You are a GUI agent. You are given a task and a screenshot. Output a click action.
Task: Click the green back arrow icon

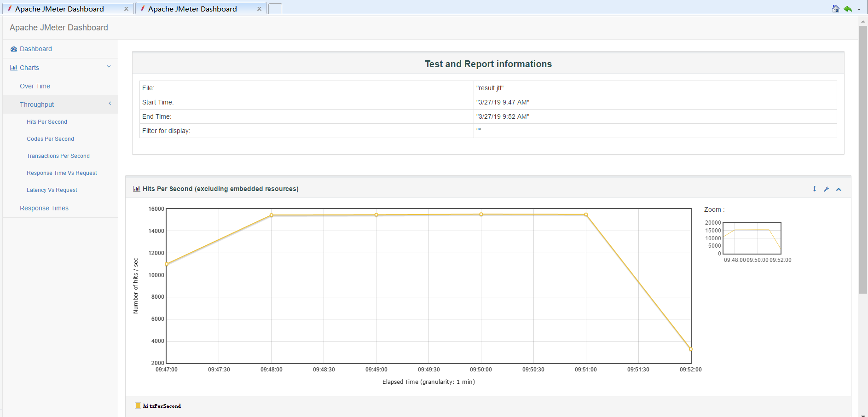pos(848,9)
